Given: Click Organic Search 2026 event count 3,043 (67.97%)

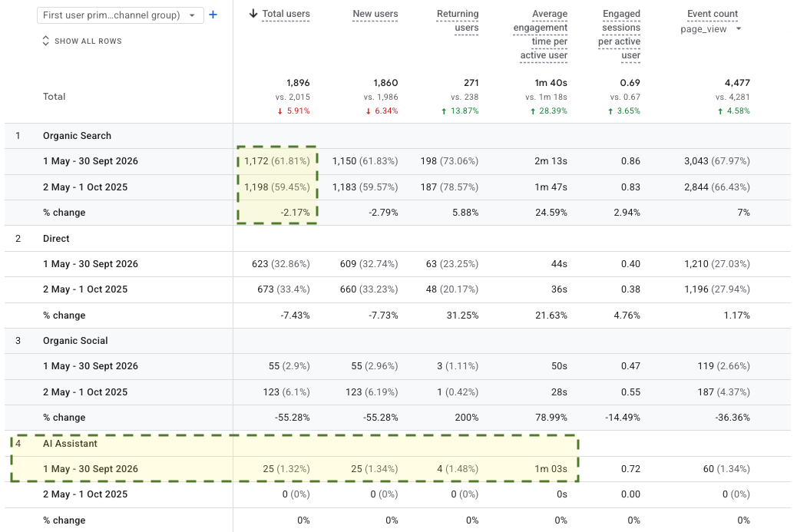Looking at the screenshot, I should click(716, 161).
